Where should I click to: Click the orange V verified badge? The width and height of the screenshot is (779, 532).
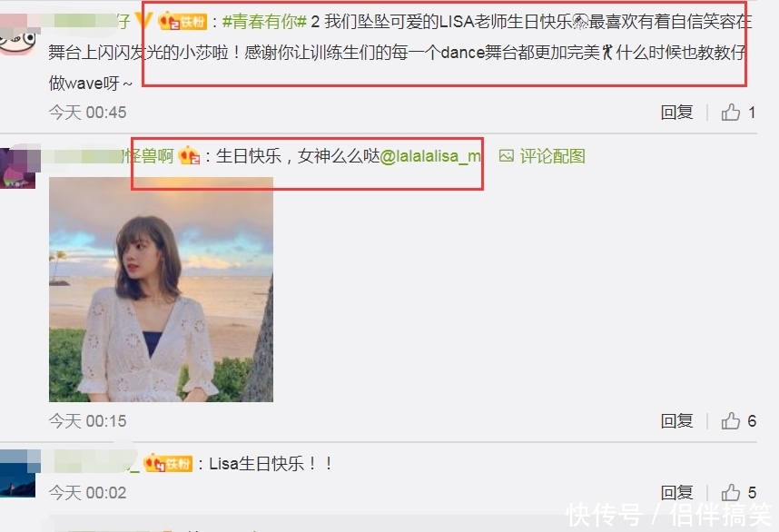(x=143, y=20)
